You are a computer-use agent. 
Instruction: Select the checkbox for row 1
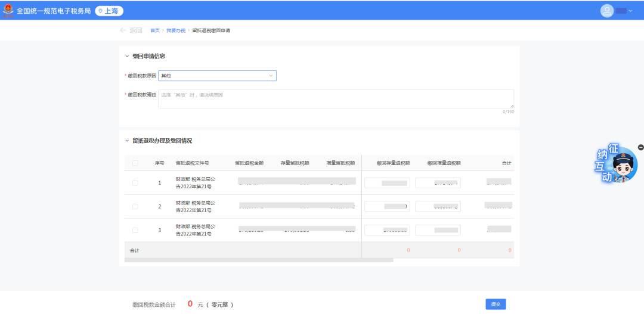coord(135,183)
